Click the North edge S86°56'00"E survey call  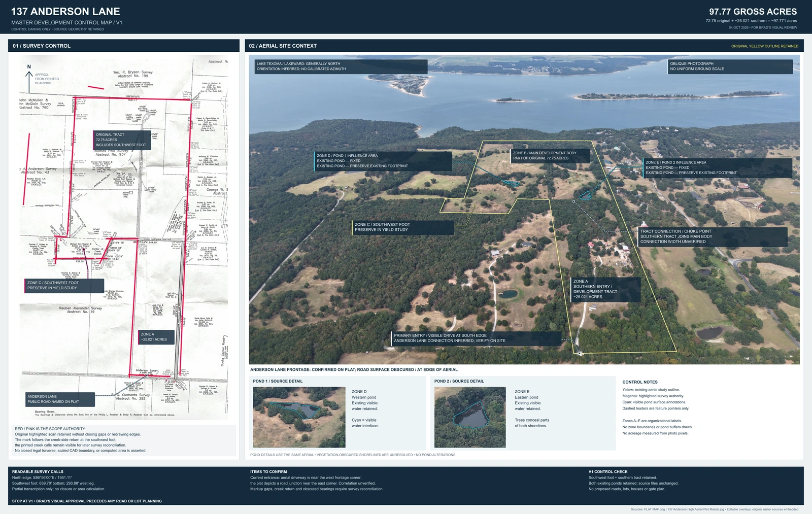click(42, 478)
